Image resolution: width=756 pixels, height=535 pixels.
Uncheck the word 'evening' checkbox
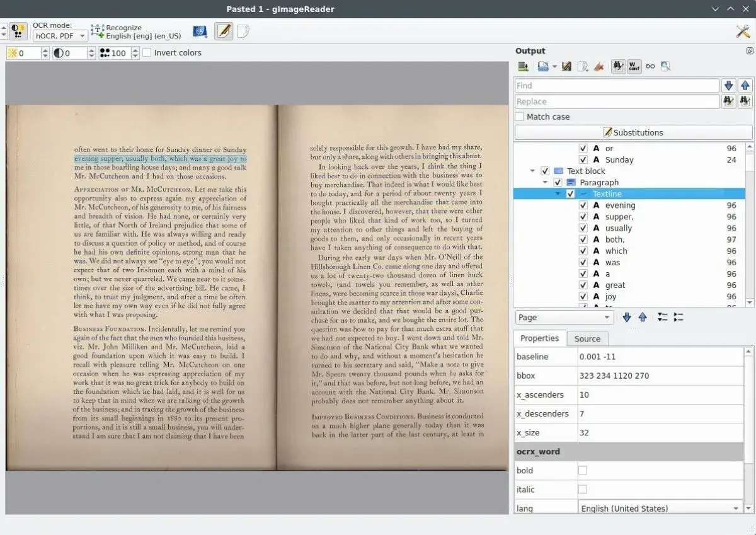(x=583, y=205)
